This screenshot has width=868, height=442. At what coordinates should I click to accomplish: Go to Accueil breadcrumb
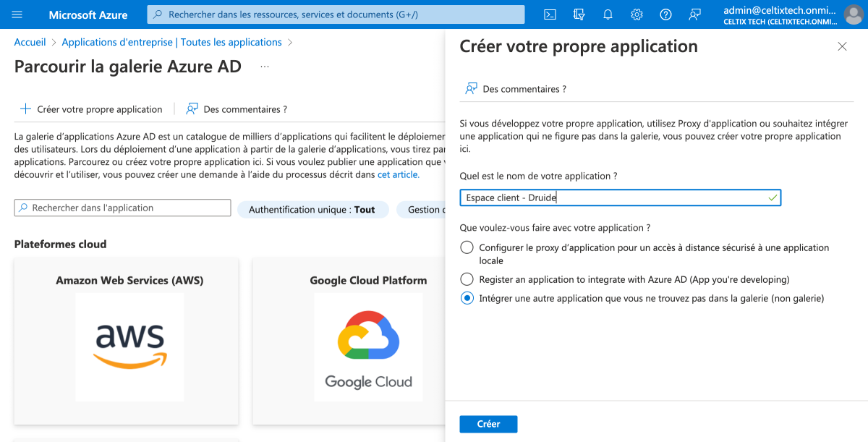click(30, 43)
